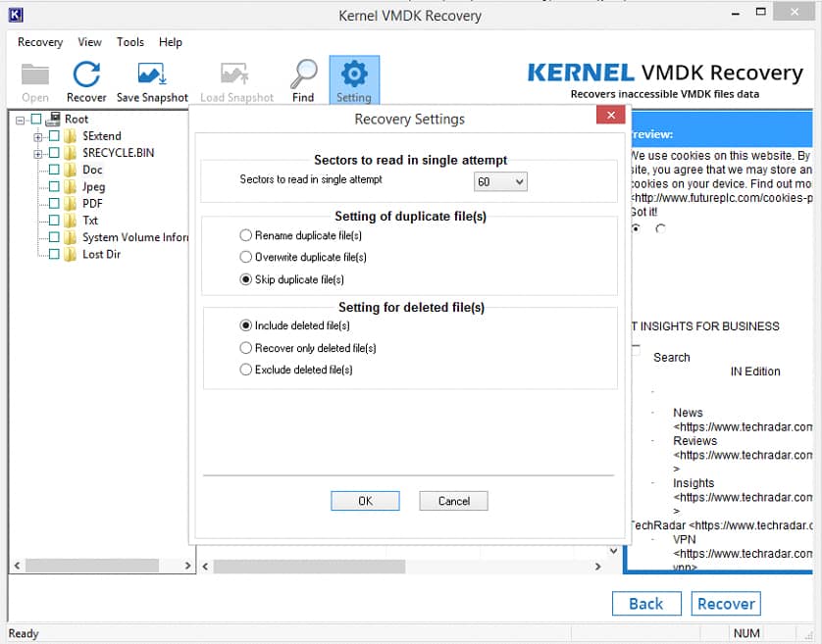Select the first radio button in preview pane
Screen dimensions: 822x644
[x=636, y=228]
